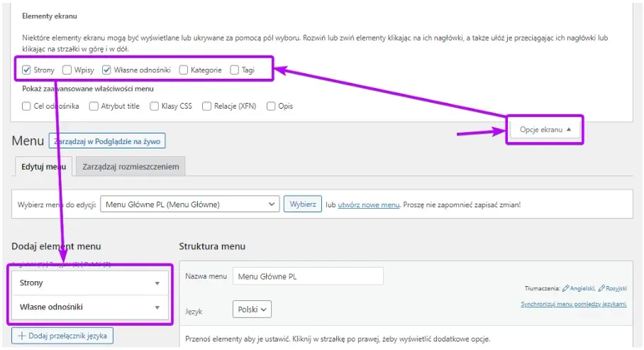Click pencil icon next to Rosyjski translation
The width and height of the screenshot is (644, 350).
601,288
